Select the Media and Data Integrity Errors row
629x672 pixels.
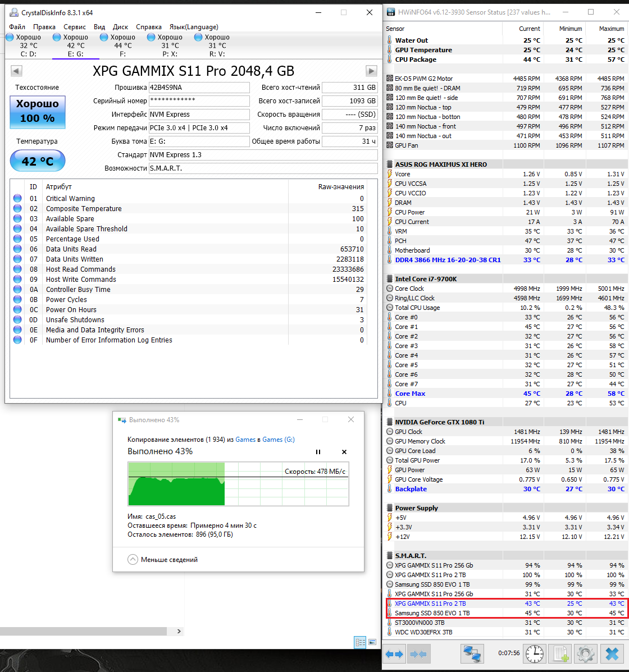click(x=189, y=330)
